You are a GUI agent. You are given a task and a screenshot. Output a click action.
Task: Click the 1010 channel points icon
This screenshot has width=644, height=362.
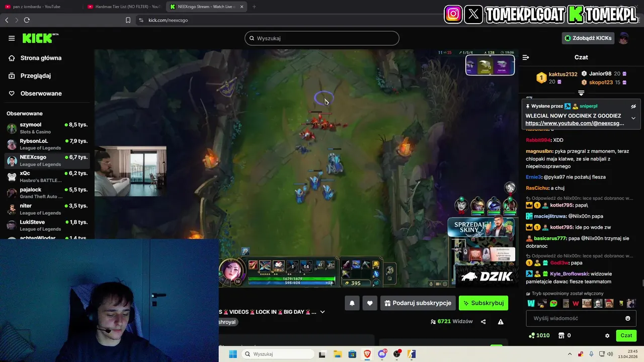tap(531, 336)
